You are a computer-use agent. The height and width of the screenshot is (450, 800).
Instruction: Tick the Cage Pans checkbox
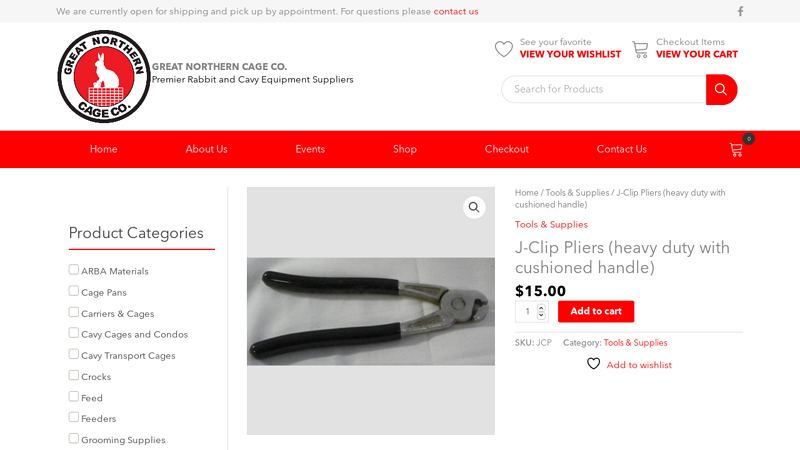(74, 291)
